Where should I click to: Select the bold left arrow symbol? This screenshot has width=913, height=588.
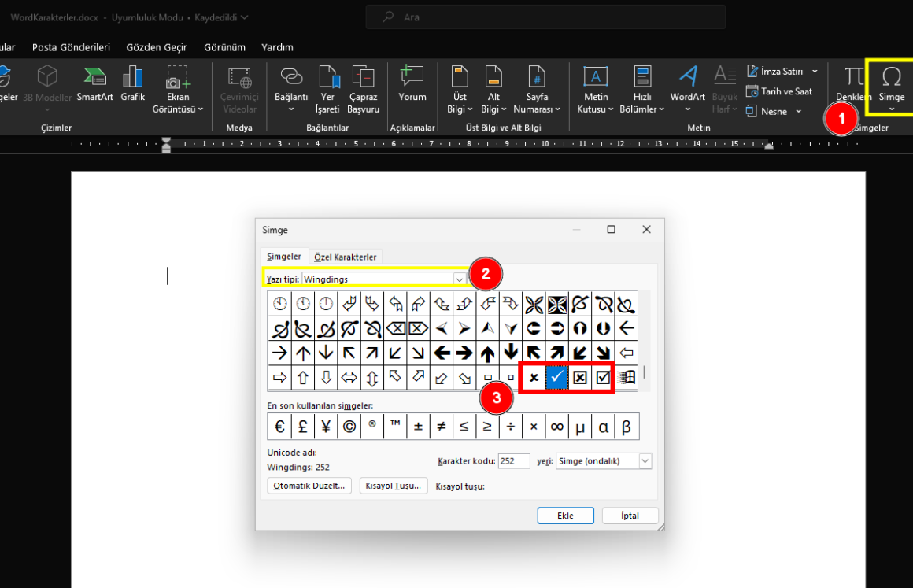click(442, 353)
